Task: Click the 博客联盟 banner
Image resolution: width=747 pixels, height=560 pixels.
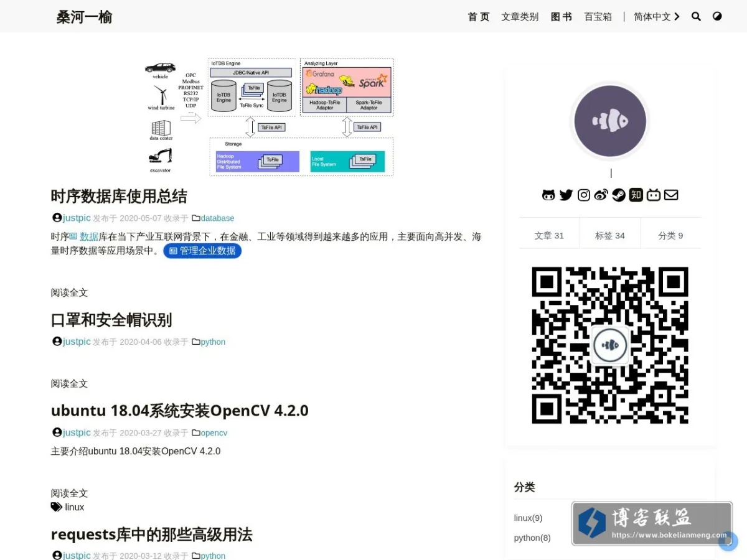Action: (652, 523)
